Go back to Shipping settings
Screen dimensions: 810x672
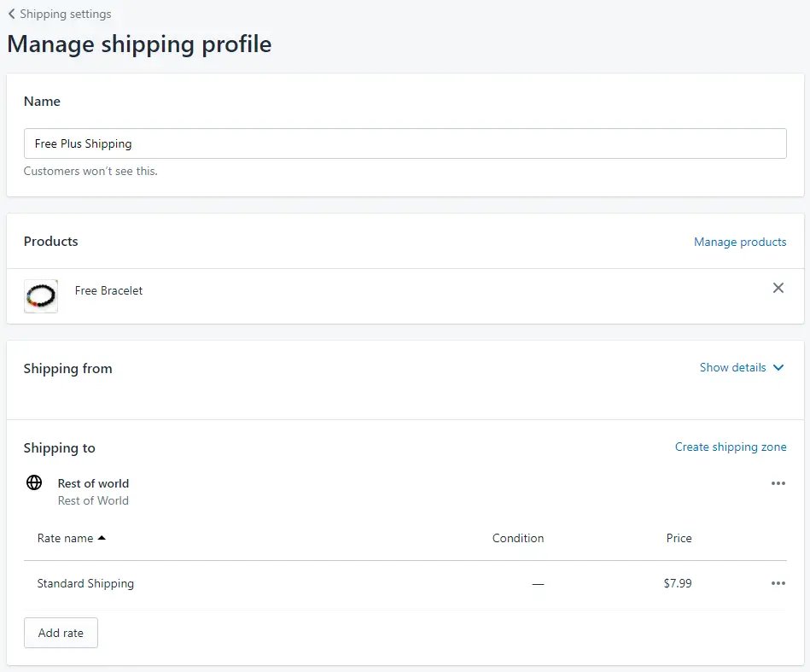[x=65, y=14]
